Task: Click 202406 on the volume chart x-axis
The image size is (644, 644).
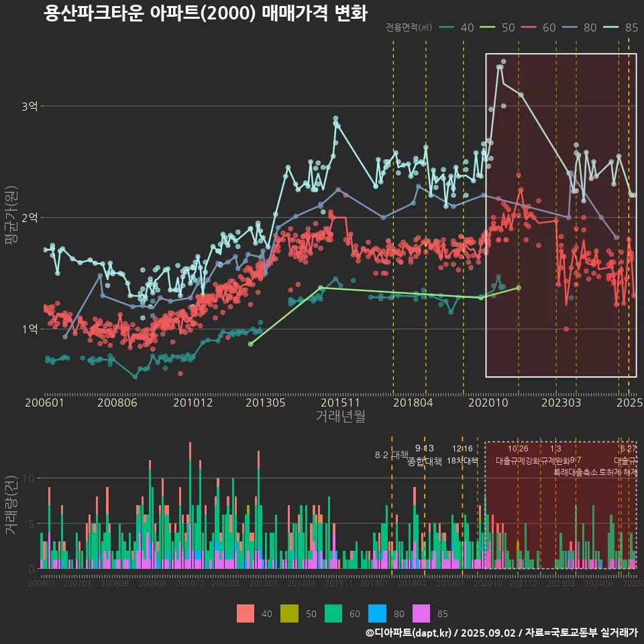Action: coord(598,583)
